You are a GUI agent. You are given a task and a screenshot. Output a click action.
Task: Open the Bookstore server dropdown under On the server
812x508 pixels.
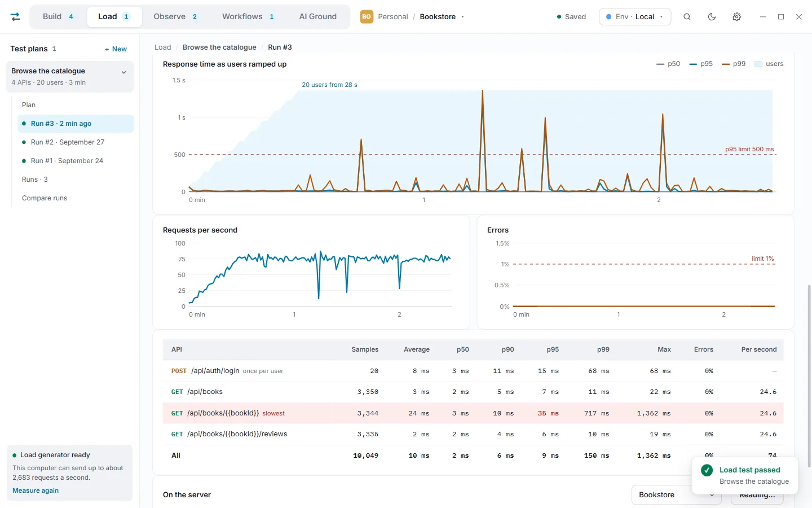(677, 495)
